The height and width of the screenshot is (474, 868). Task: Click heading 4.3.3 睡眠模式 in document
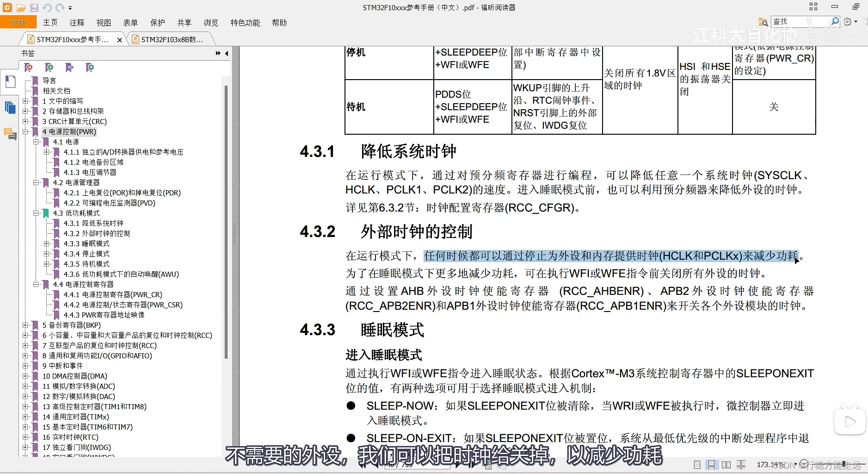(362, 330)
